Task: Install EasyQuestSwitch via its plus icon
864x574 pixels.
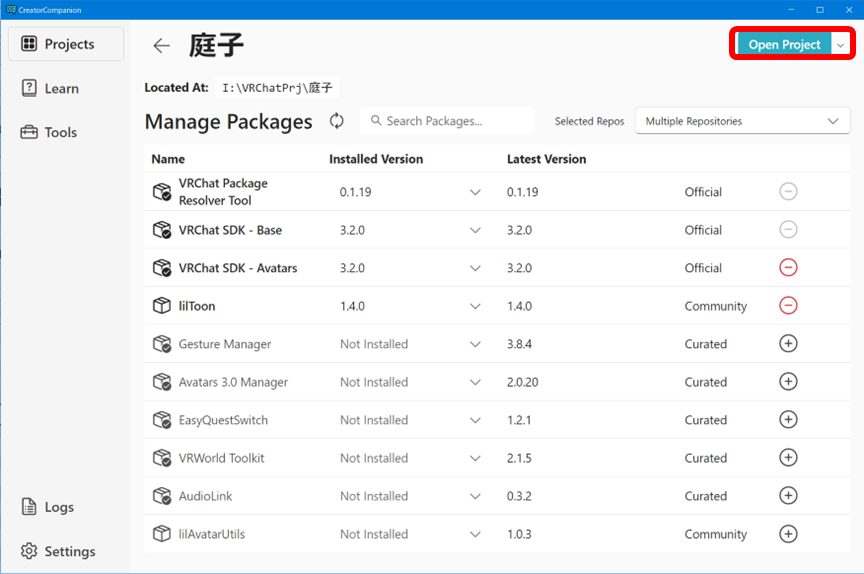Action: pos(788,420)
